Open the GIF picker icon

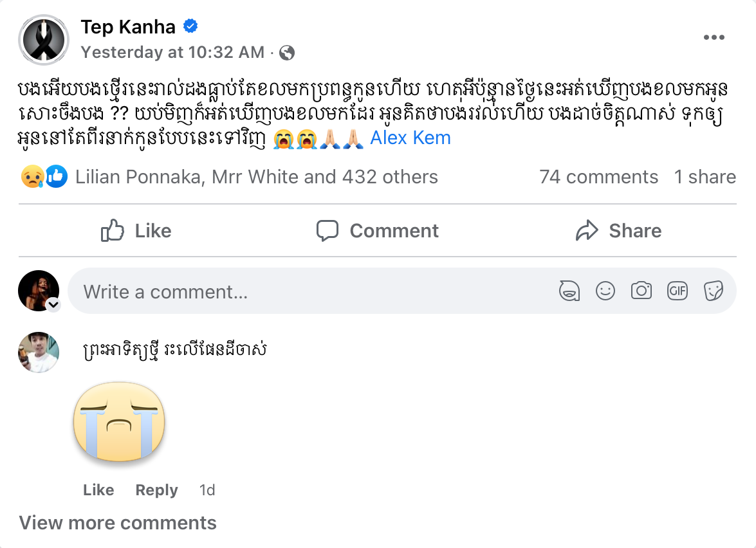coord(677,291)
